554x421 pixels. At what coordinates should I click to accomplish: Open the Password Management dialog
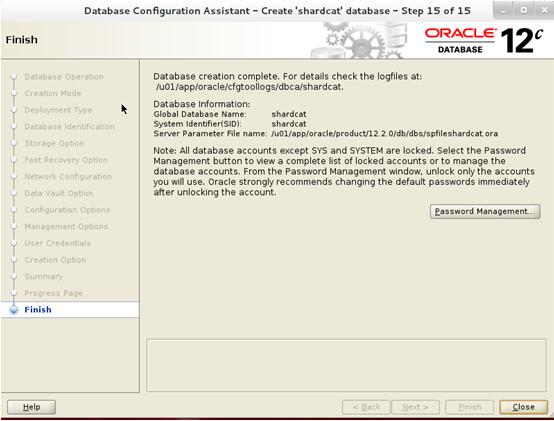coord(485,211)
